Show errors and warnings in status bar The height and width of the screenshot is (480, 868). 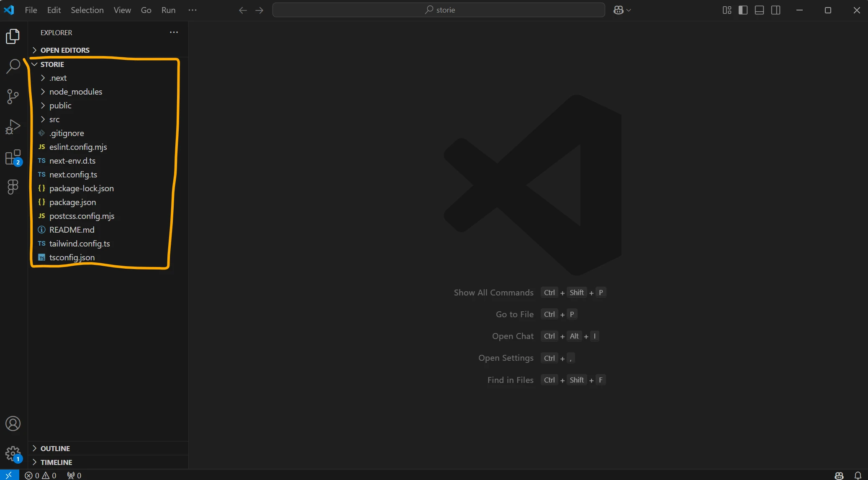coord(41,475)
